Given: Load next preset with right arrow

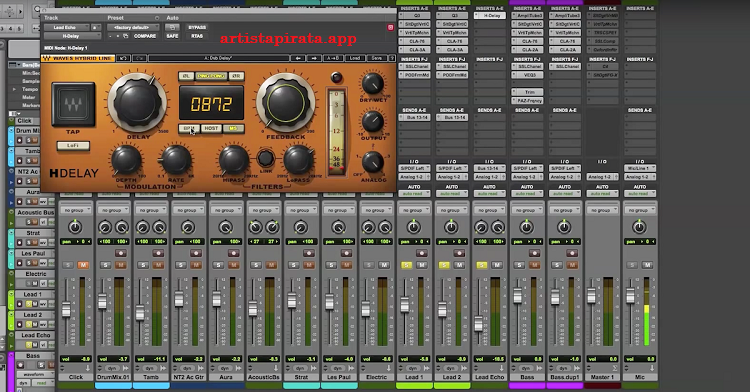Looking at the screenshot, I should click(x=314, y=58).
